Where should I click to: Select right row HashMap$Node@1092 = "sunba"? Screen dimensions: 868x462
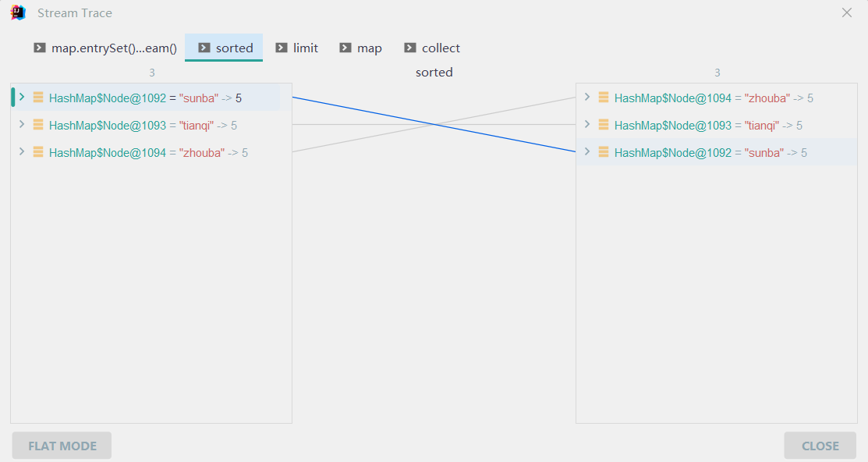click(x=717, y=152)
